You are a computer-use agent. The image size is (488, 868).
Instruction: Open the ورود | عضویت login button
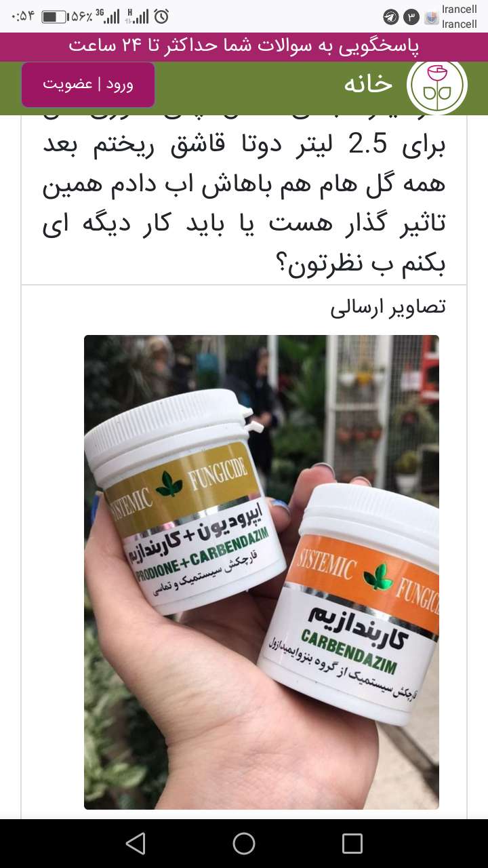tap(88, 85)
